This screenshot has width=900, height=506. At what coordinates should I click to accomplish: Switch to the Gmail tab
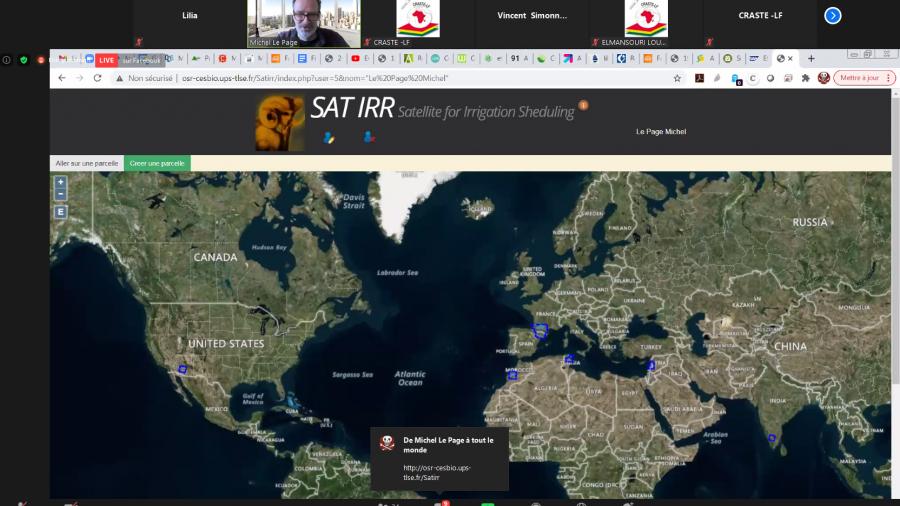tap(63, 59)
